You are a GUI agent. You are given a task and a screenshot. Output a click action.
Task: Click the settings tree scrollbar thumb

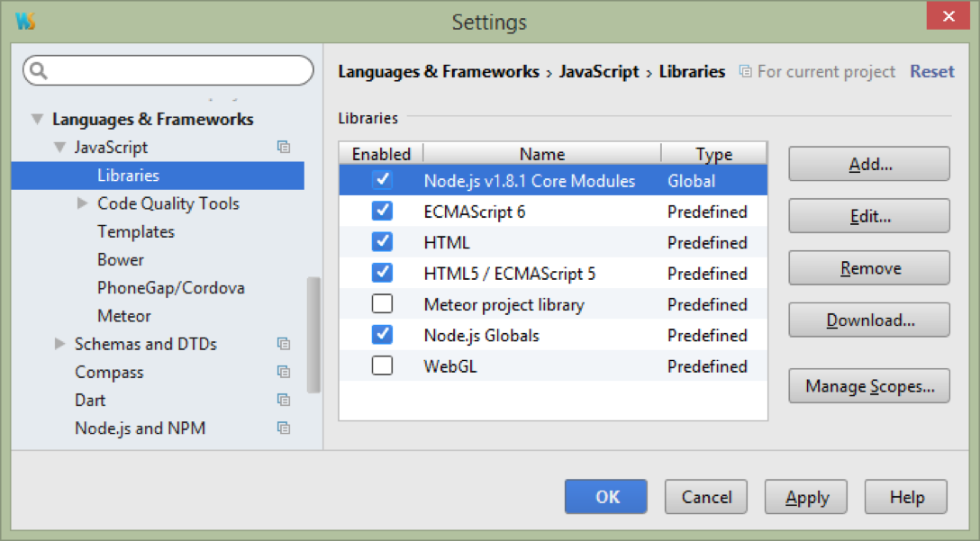point(314,335)
